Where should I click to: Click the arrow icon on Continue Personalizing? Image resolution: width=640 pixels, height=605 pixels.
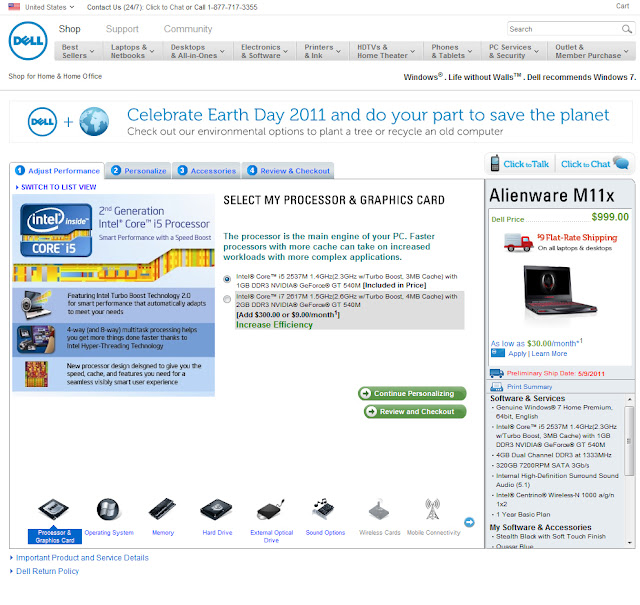[x=365, y=393]
